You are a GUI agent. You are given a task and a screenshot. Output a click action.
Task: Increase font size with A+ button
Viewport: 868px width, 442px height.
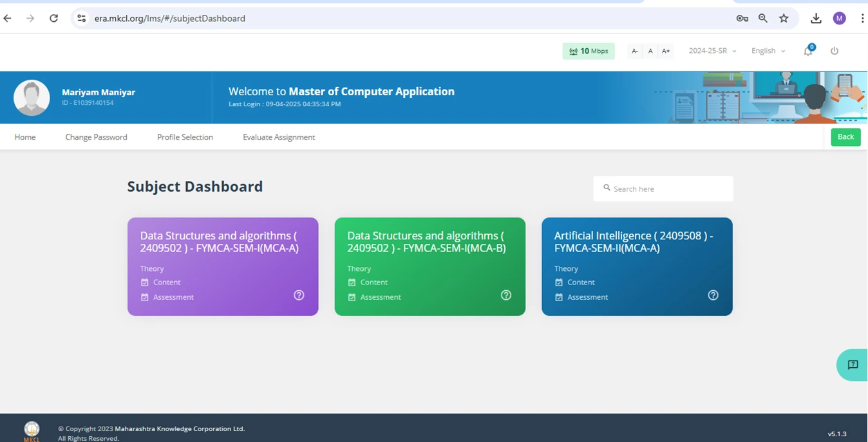point(666,51)
